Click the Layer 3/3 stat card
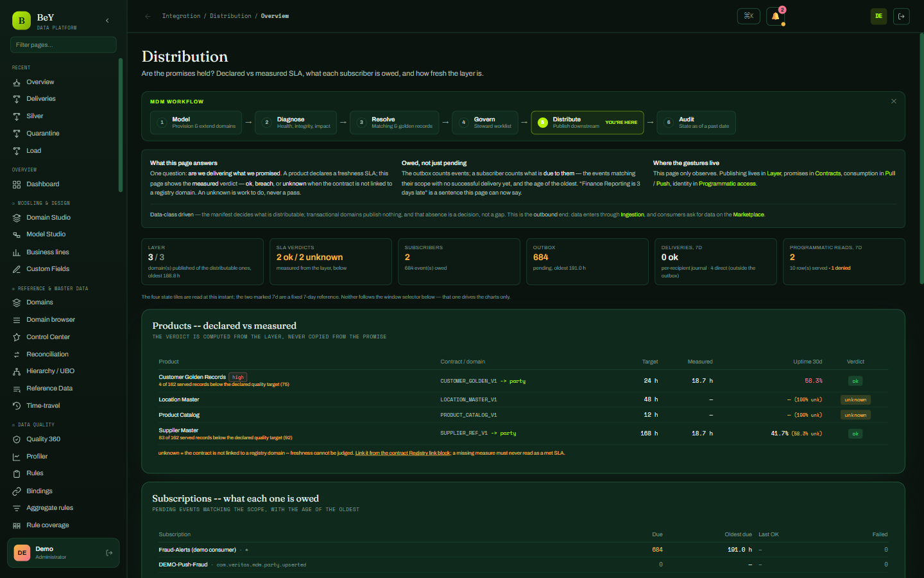 [202, 261]
